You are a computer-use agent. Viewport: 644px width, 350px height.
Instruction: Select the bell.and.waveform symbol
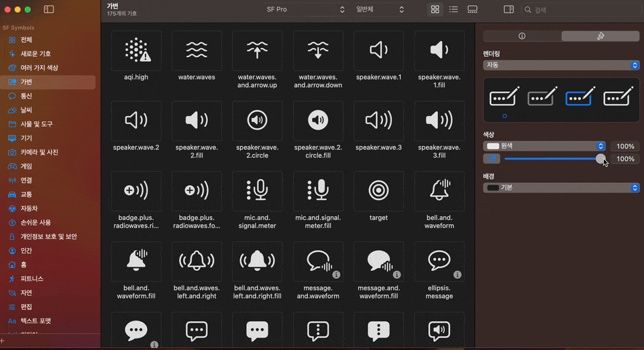coord(439,191)
